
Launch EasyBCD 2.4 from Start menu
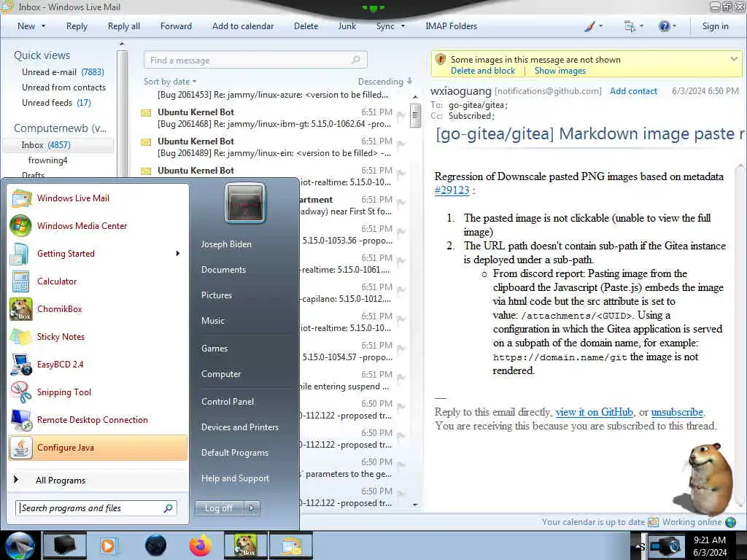(x=98, y=365)
